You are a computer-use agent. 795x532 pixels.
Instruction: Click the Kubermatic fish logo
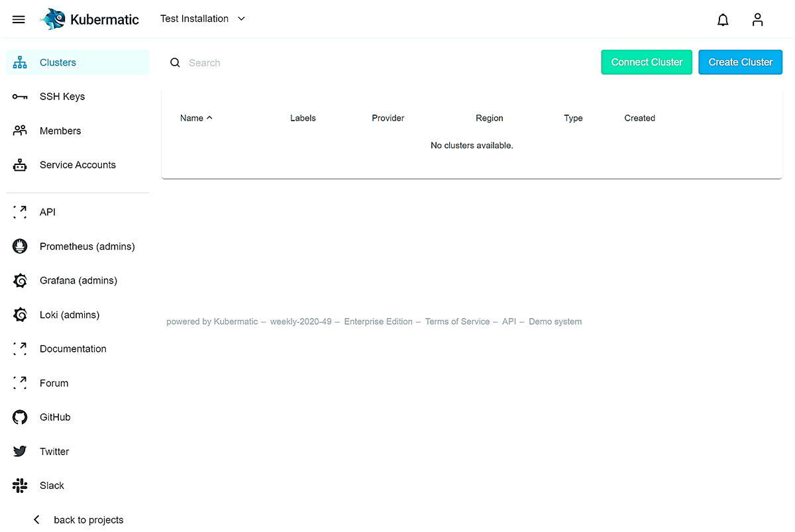52,19
